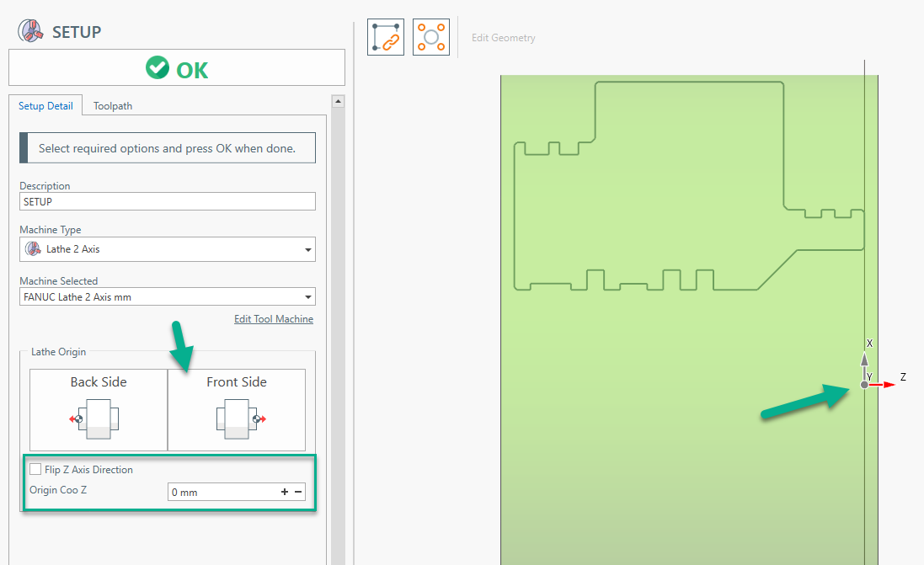Click the chain geometry selection icon
This screenshot has height=565, width=924.
click(386, 38)
